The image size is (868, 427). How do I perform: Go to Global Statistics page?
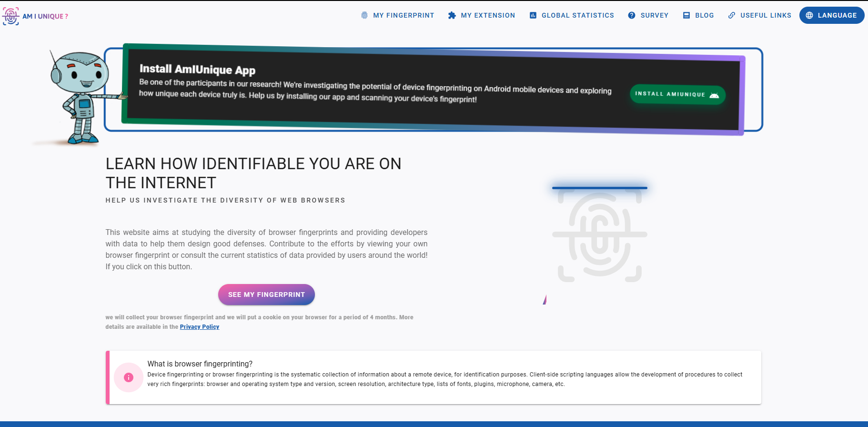tap(577, 15)
